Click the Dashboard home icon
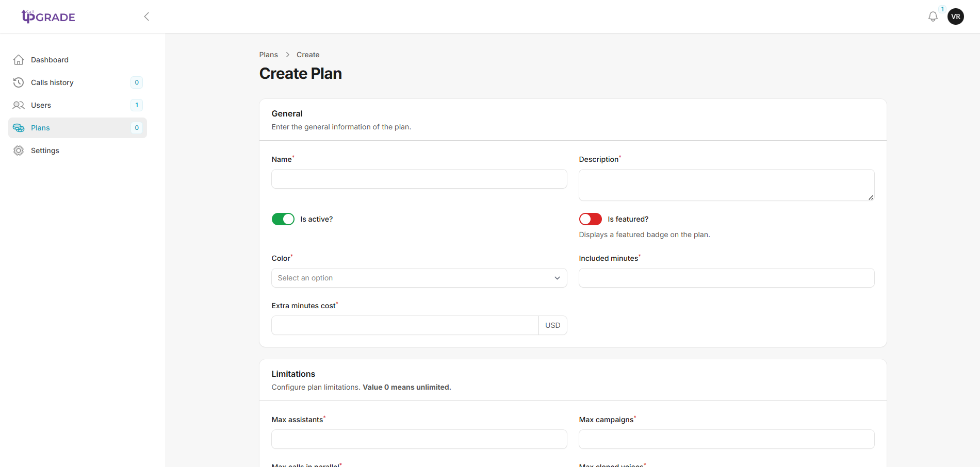 pos(19,59)
